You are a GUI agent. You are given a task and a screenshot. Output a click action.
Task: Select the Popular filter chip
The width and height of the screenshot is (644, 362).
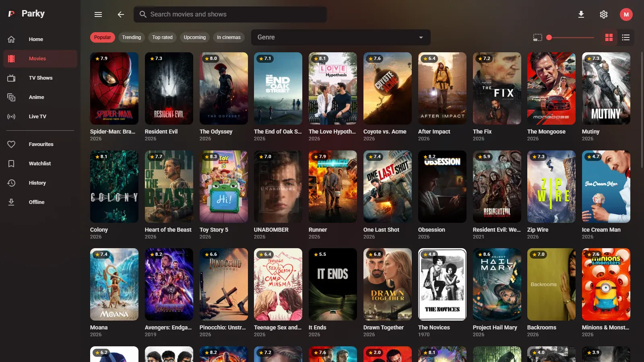tap(103, 37)
